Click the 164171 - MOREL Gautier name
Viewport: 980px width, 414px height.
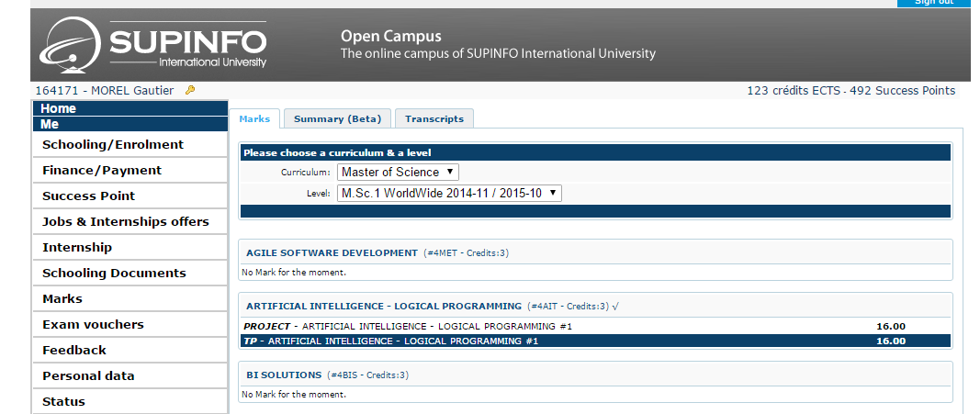point(105,91)
